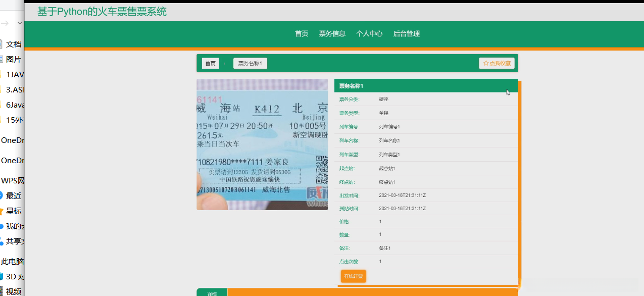
Task: Open 票务信息 navigation menu item
Action: 332,34
